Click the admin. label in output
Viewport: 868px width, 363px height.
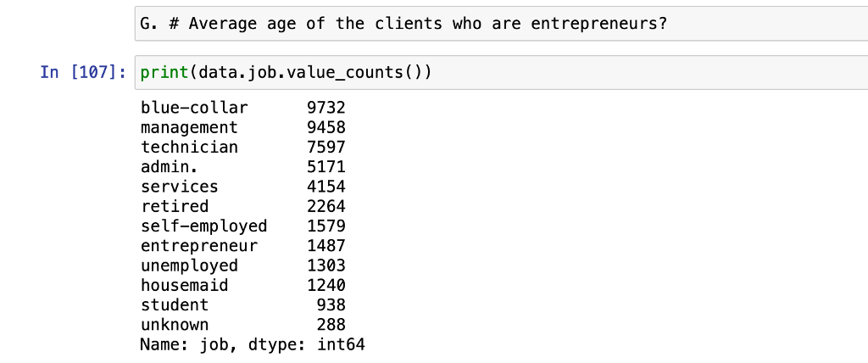coord(170,166)
